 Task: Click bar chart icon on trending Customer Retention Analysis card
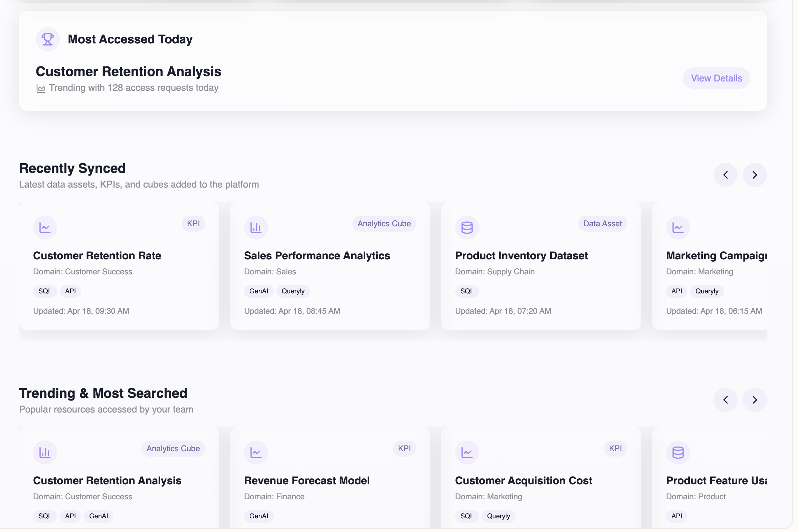(45, 453)
